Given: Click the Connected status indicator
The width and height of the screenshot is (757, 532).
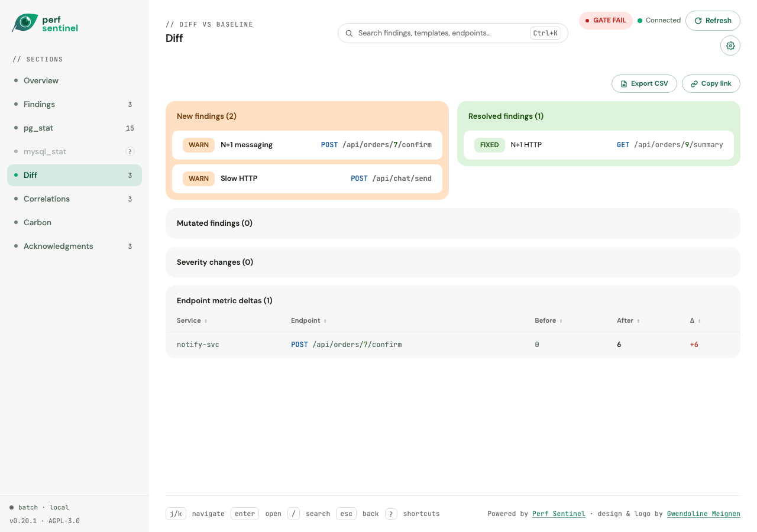Looking at the screenshot, I should (659, 21).
